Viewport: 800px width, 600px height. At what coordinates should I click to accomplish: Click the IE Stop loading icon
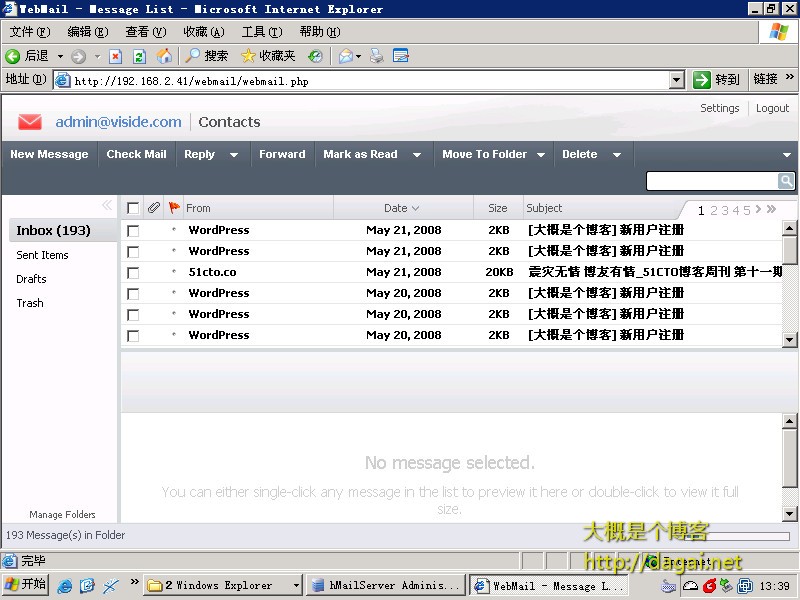pyautogui.click(x=115, y=56)
